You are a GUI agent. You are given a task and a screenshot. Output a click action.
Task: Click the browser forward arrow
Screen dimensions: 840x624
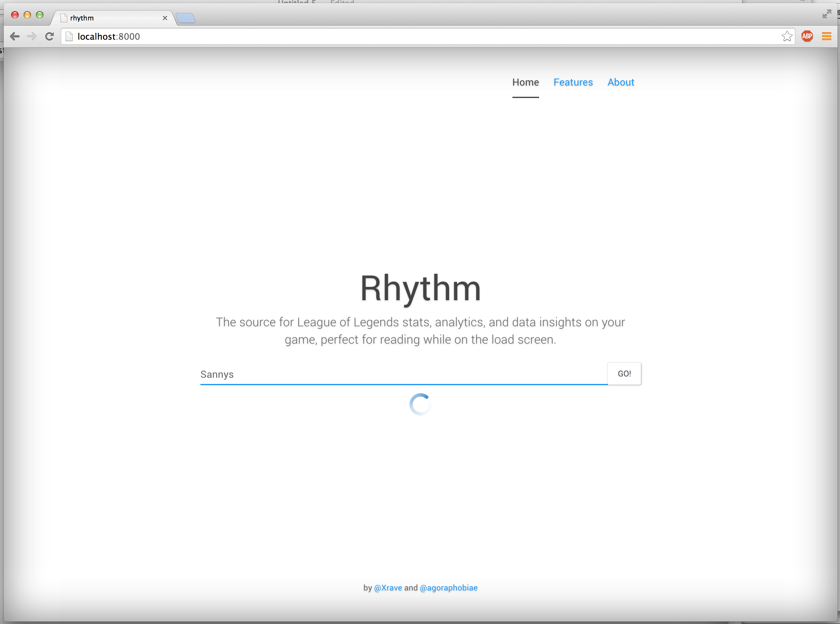point(32,36)
